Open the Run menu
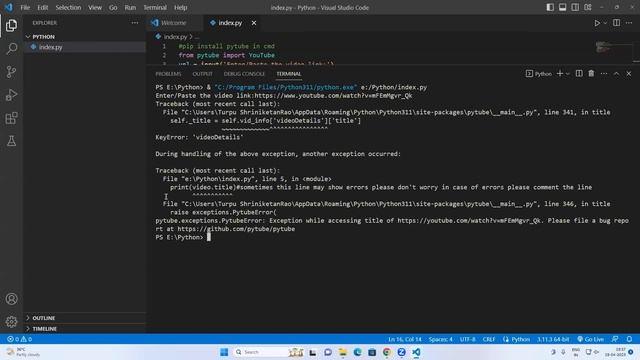The height and width of the screenshot is (360, 640). pos(130,7)
